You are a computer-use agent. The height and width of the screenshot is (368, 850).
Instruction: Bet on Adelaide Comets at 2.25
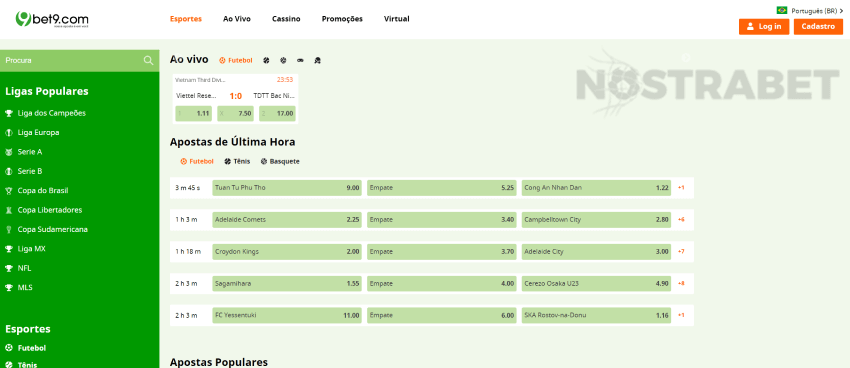click(x=287, y=219)
